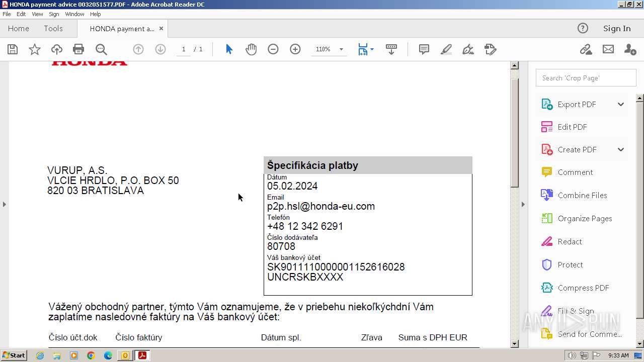Click the Sign In link
This screenshot has width=644, height=362.
(x=617, y=28)
